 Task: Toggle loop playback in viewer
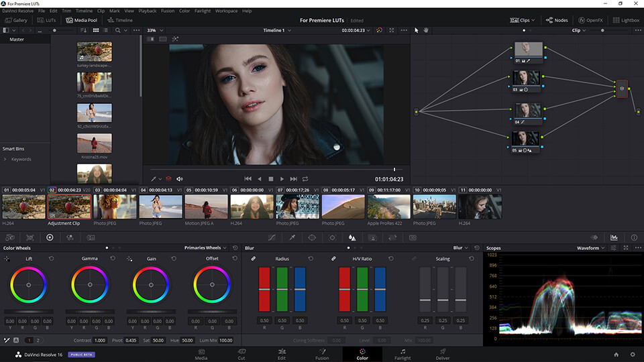point(305,179)
